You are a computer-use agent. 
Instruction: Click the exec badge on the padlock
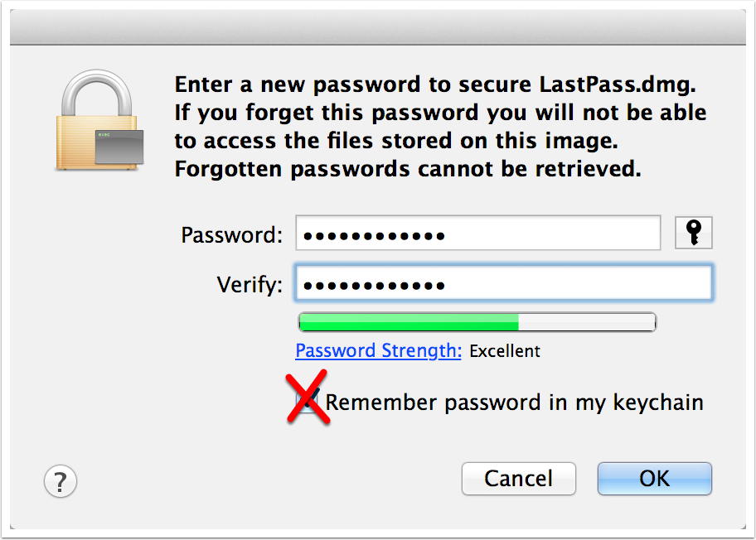[119, 146]
